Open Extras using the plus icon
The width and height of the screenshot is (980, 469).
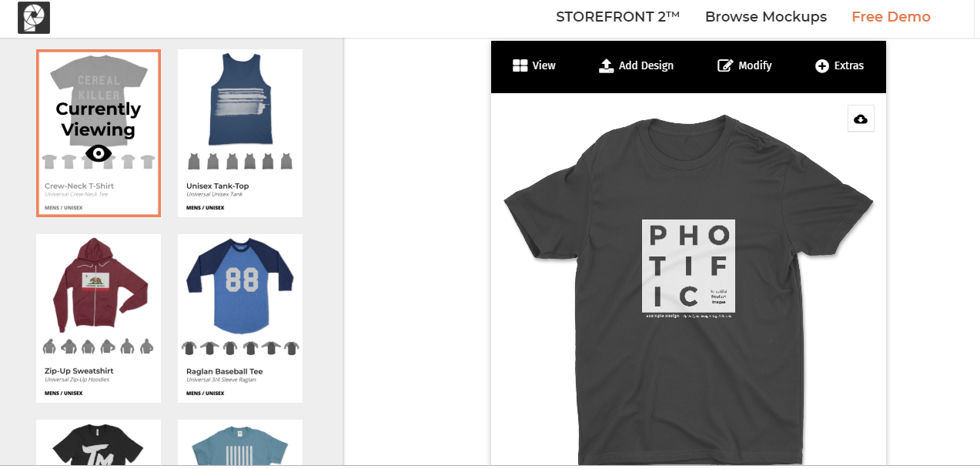(x=823, y=65)
